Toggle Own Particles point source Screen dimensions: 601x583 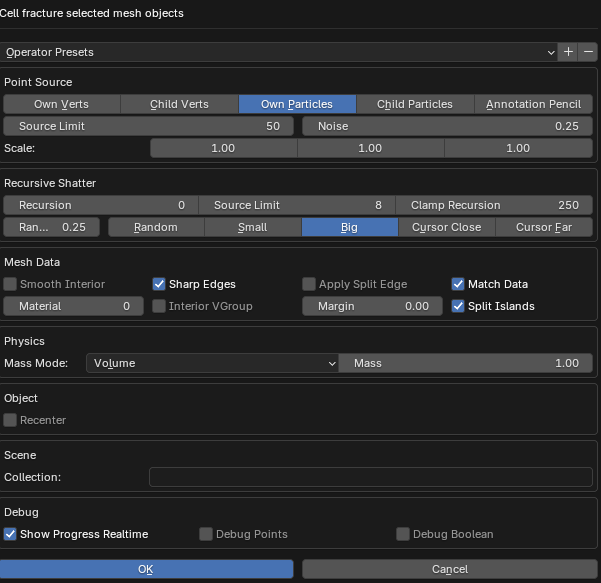297,104
